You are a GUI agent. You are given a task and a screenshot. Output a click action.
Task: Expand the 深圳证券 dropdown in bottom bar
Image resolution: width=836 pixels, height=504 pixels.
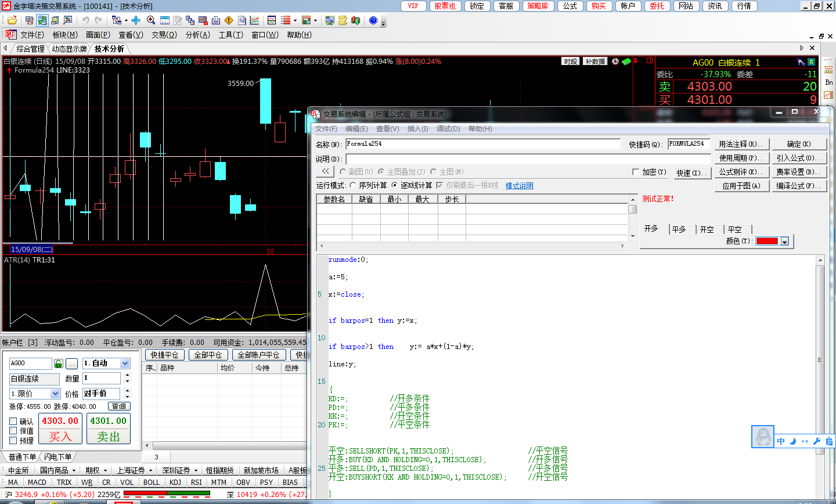point(196,470)
